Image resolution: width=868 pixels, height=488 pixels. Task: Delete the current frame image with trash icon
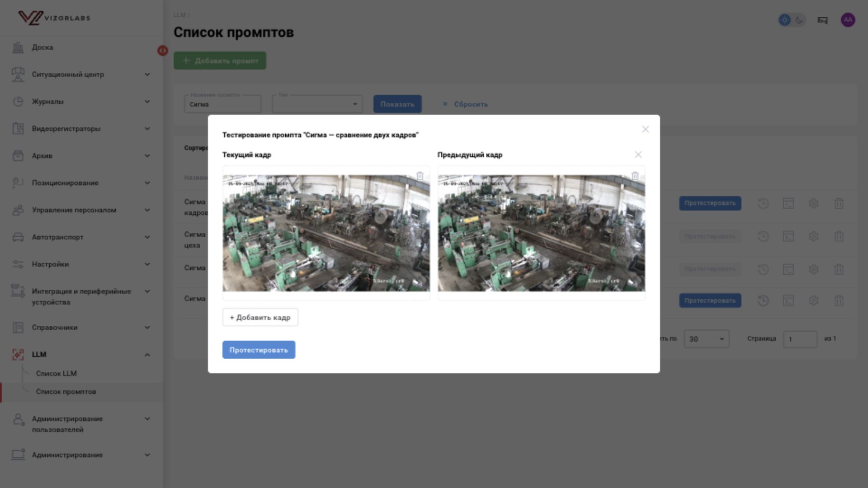pyautogui.click(x=420, y=176)
